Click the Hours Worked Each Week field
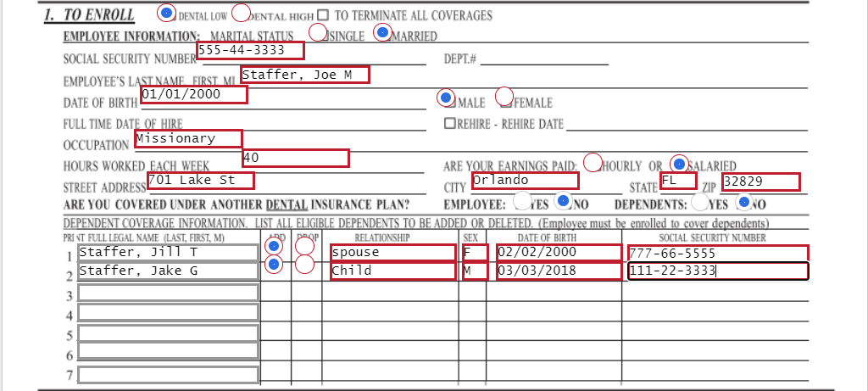868x391 pixels. click(295, 158)
